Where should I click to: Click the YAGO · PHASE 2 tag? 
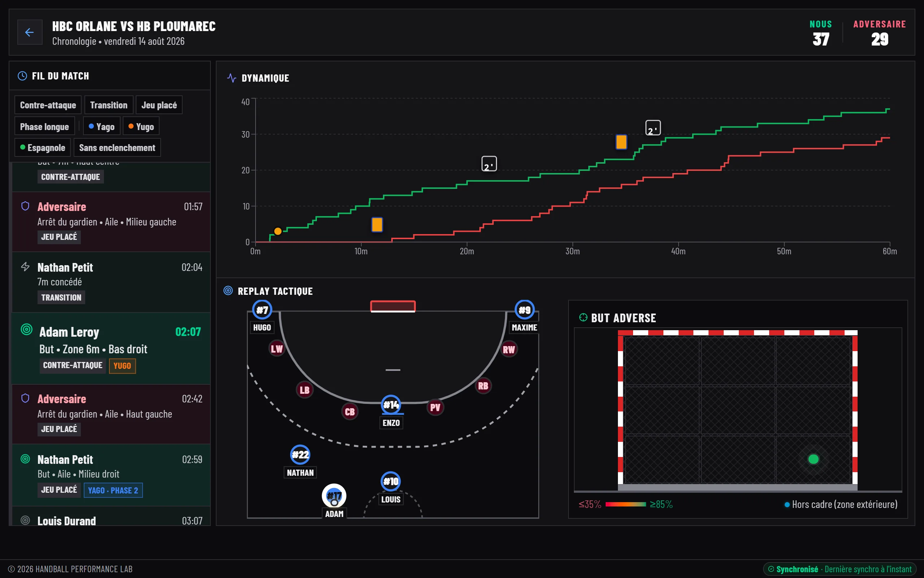tap(113, 490)
